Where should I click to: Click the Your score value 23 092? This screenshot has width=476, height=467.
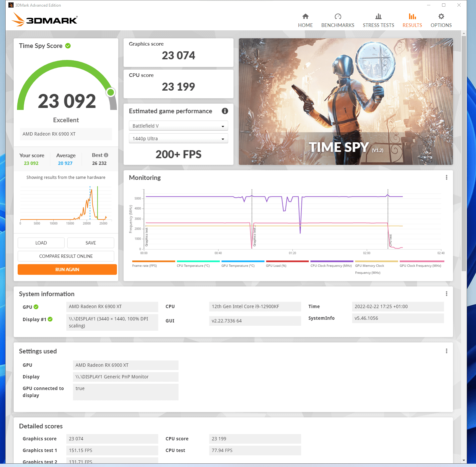[31, 163]
